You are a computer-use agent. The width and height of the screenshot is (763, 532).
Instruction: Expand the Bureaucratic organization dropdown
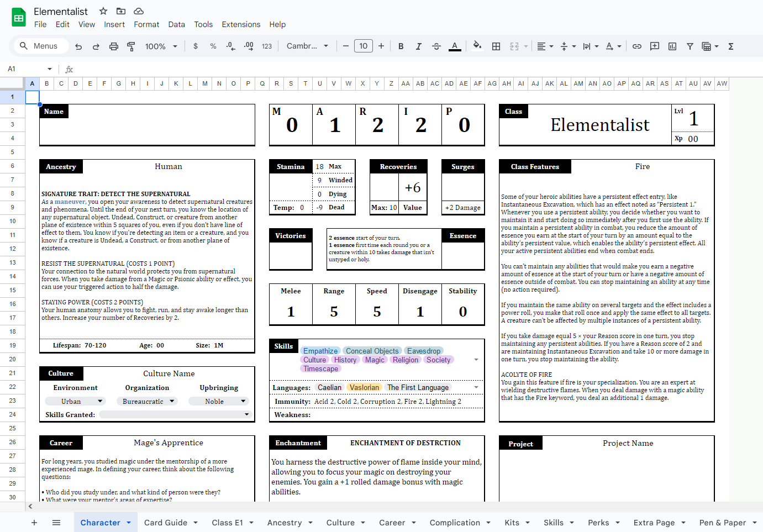click(x=147, y=402)
